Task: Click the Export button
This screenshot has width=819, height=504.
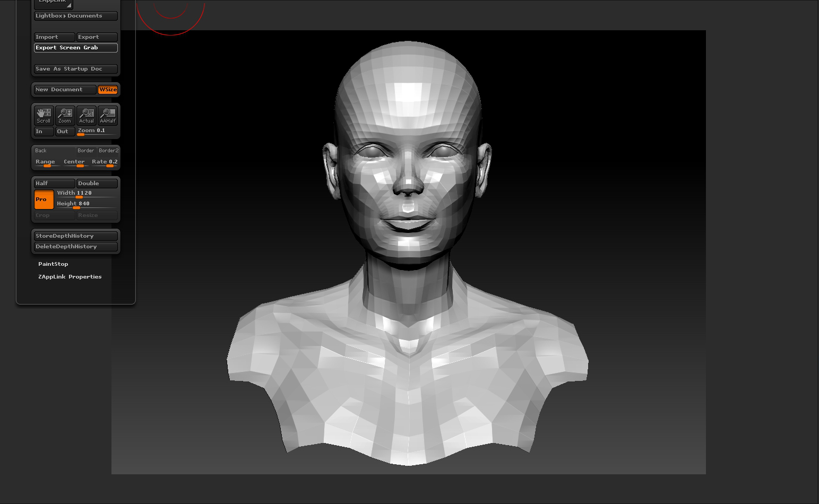Action: click(97, 37)
